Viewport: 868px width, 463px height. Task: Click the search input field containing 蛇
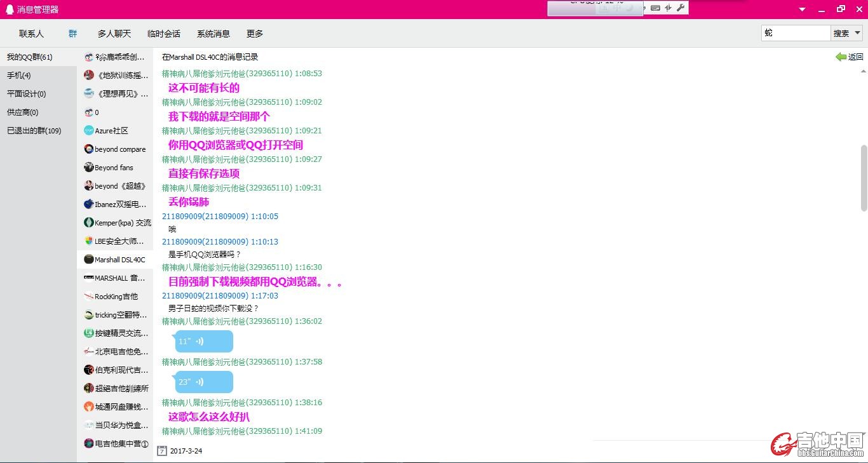pos(796,33)
